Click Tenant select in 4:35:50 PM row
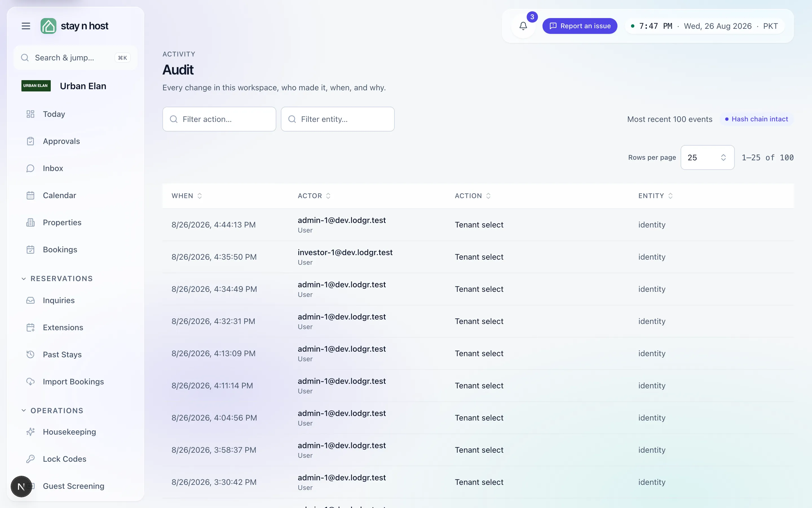812x508 pixels. (479, 257)
